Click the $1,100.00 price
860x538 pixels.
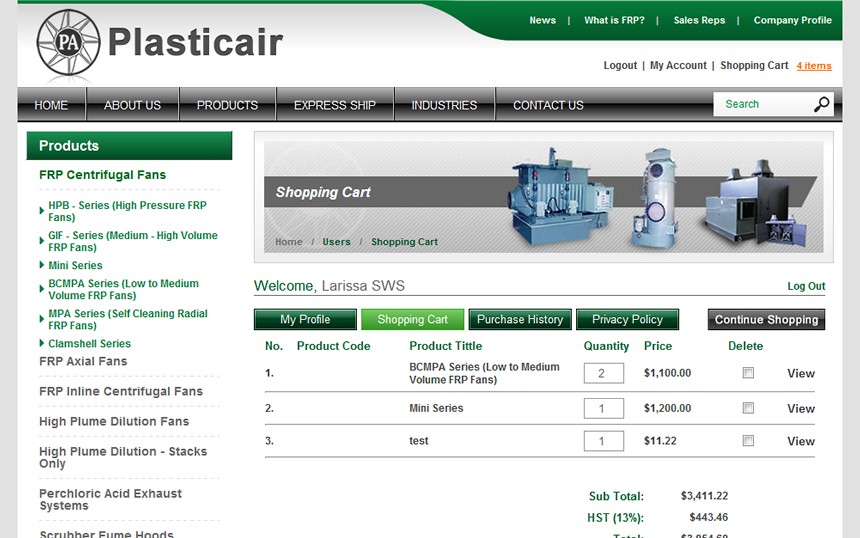[x=667, y=373]
